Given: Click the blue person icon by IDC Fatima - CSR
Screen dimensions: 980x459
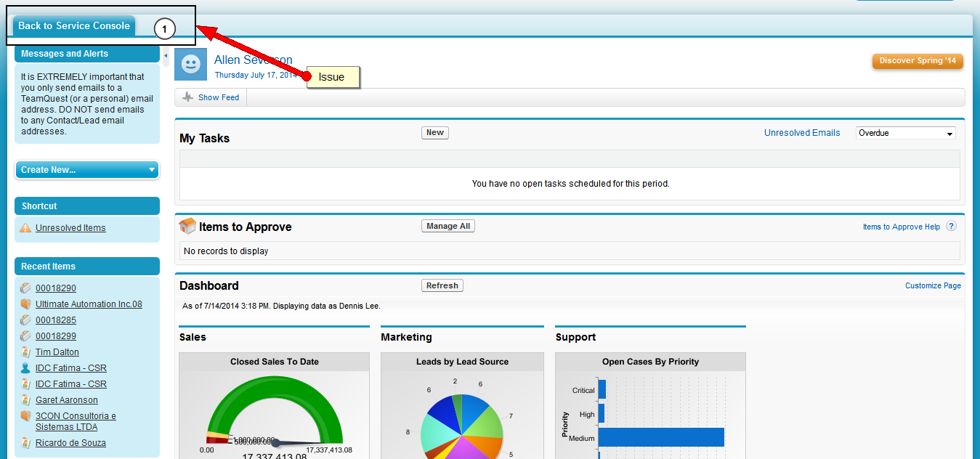Looking at the screenshot, I should [26, 368].
